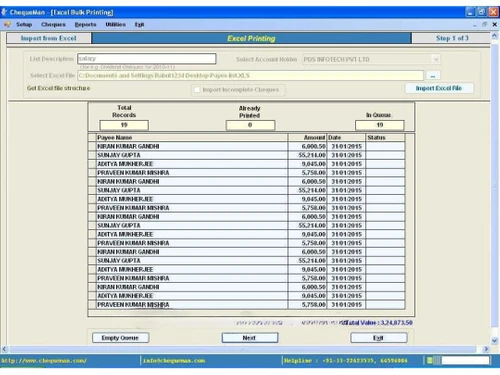Close the inner Excel Bulk Printing window
Viewport: 500px width, 375px height.
tap(495, 24)
